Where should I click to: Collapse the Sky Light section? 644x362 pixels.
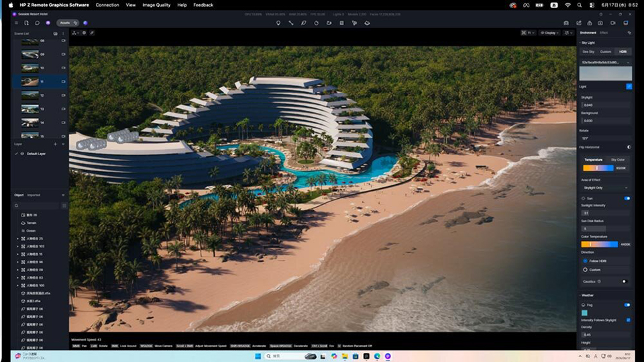[580, 43]
